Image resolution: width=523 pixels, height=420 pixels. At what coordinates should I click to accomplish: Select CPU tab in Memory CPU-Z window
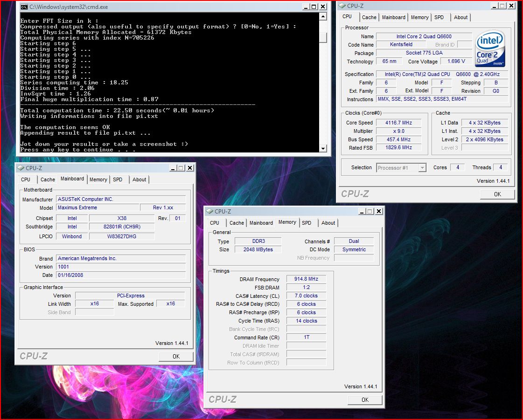click(215, 223)
